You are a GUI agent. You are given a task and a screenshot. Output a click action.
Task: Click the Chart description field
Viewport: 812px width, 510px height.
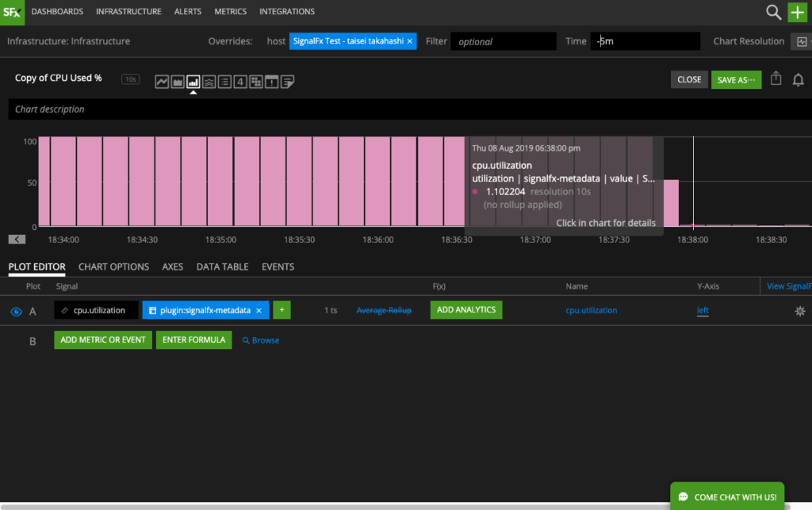410,109
